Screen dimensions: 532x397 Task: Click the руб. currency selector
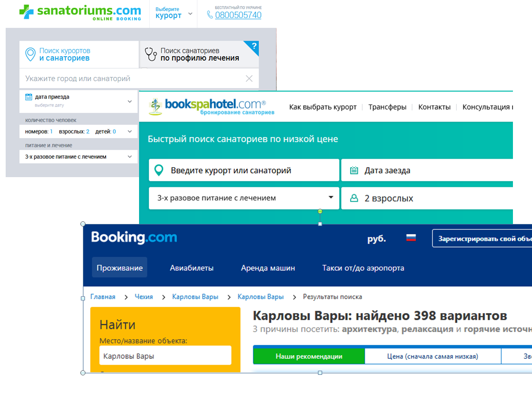pyautogui.click(x=376, y=238)
